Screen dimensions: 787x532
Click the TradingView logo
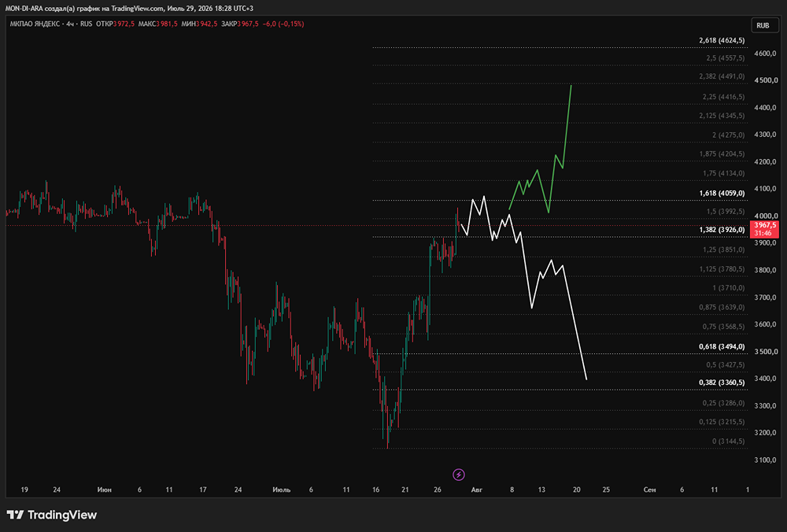click(x=52, y=515)
